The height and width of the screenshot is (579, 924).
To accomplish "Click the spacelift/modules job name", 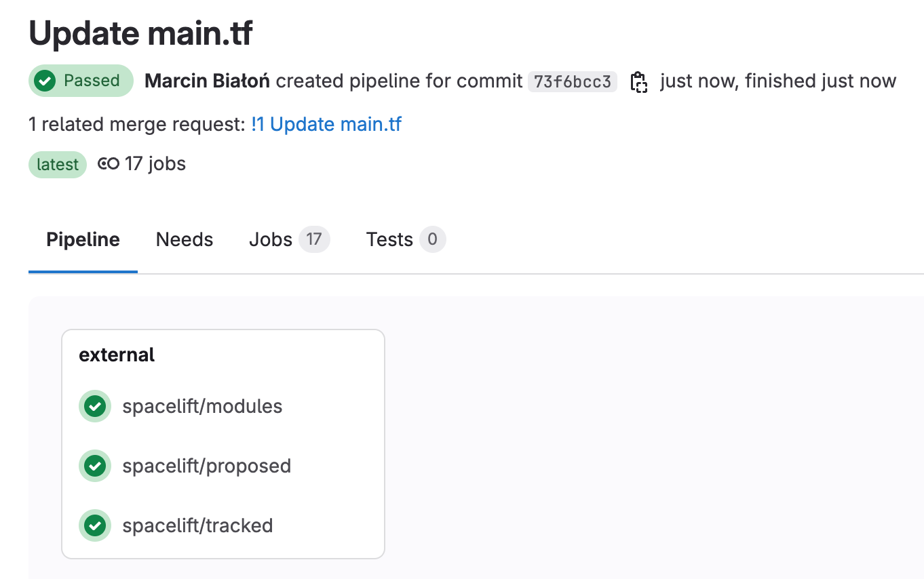I will point(202,406).
